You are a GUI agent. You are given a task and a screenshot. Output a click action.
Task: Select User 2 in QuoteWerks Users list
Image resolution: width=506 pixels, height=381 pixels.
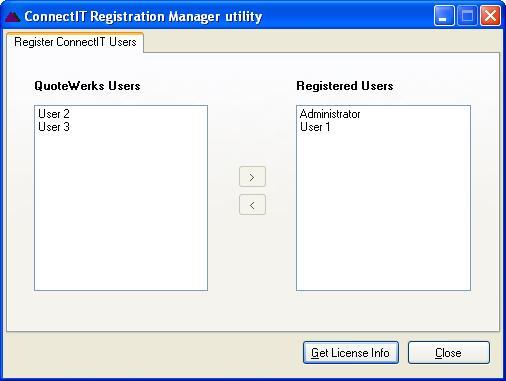point(54,114)
